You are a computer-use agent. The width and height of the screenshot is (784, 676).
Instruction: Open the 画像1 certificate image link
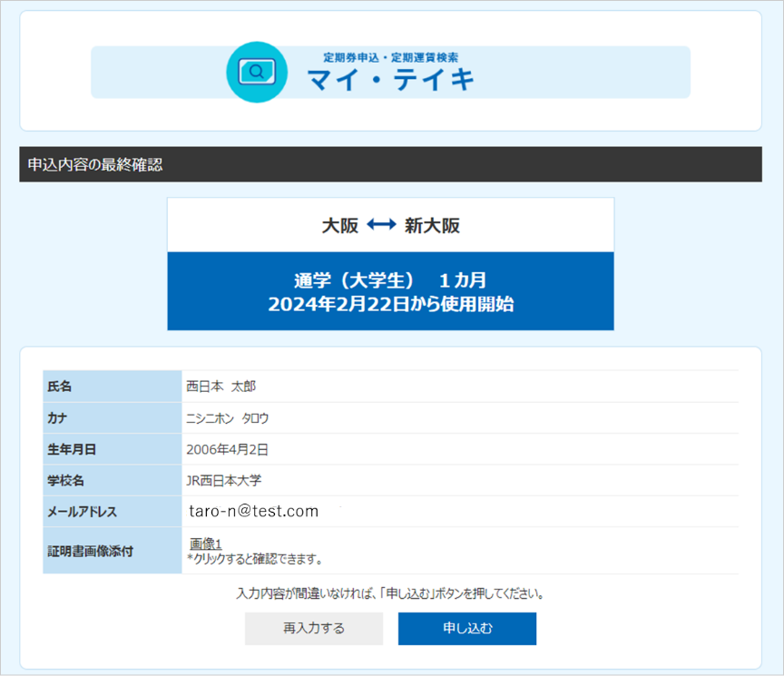tap(206, 544)
